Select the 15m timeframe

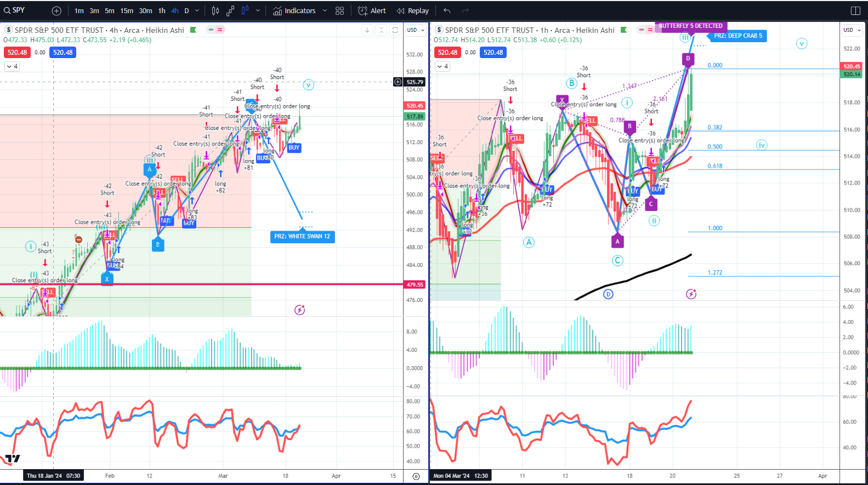pos(127,10)
